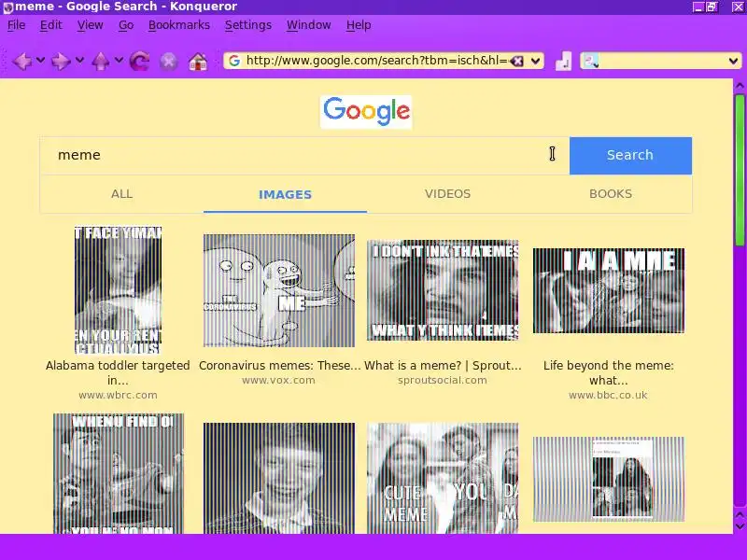Follow 'Alabama toddler targeted in...' link
This screenshot has width=747, height=560.
[118, 372]
